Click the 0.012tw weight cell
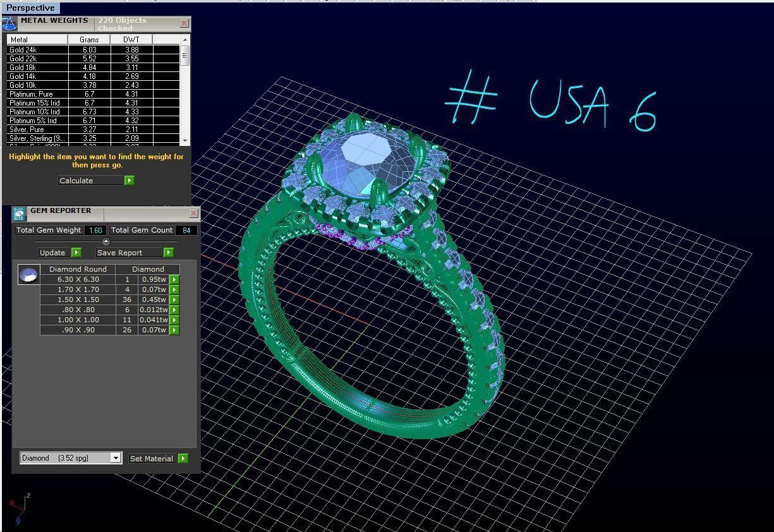The height and width of the screenshot is (532, 774). click(154, 310)
